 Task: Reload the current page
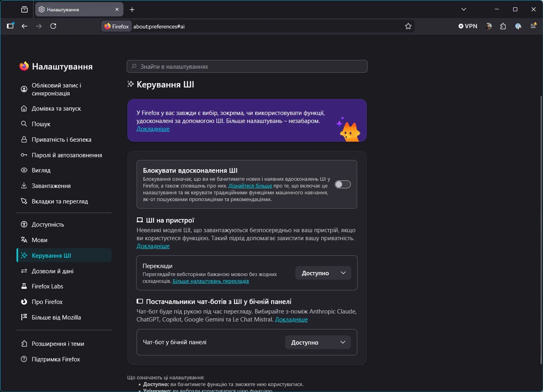pos(53,26)
